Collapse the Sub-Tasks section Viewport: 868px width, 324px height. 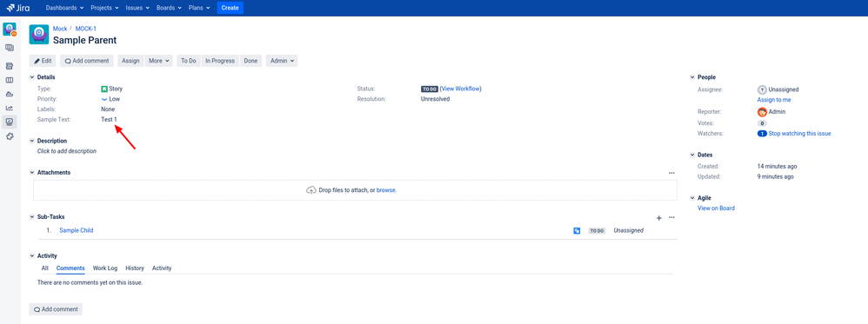pyautogui.click(x=32, y=217)
